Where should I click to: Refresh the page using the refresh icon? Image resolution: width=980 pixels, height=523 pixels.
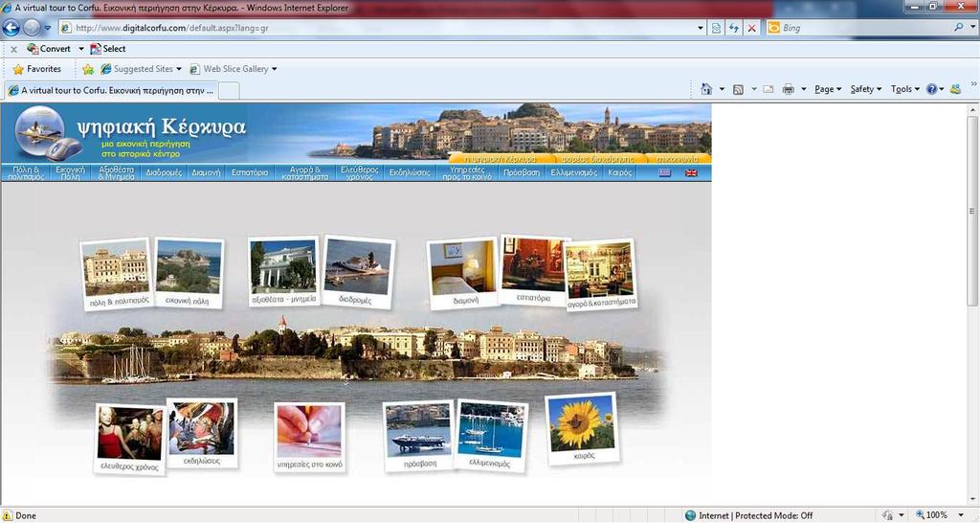[x=734, y=28]
